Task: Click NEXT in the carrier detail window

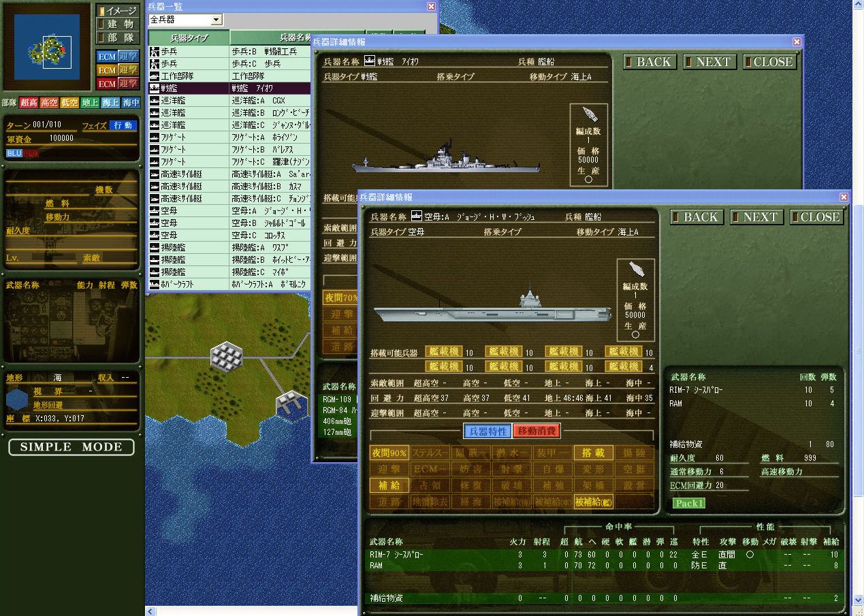Action: [754, 217]
